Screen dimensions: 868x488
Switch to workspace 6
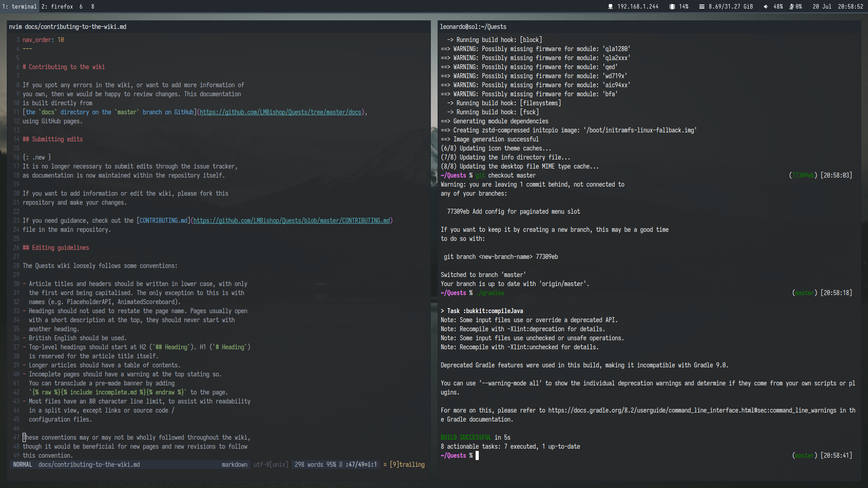pyautogui.click(x=81, y=7)
